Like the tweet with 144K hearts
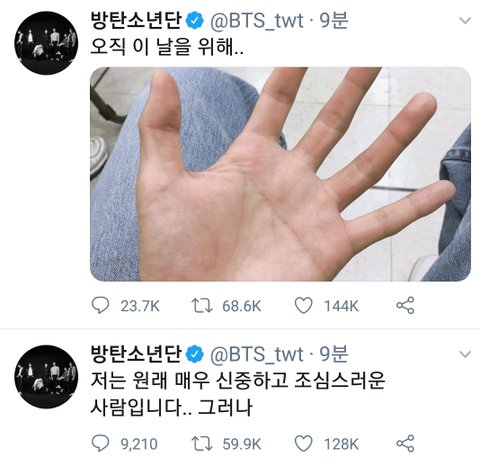The image size is (480, 466). (304, 305)
